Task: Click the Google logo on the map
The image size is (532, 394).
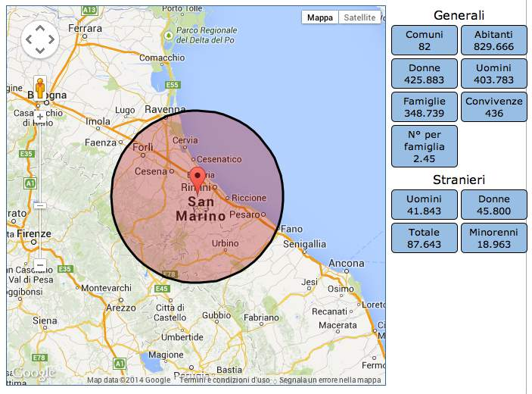Action: click(34, 373)
